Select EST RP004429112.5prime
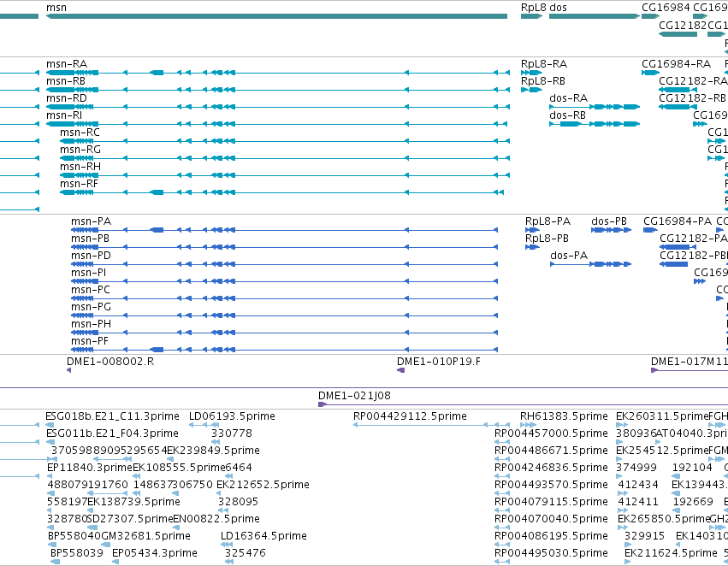This screenshot has height=566, width=728. pos(410,416)
